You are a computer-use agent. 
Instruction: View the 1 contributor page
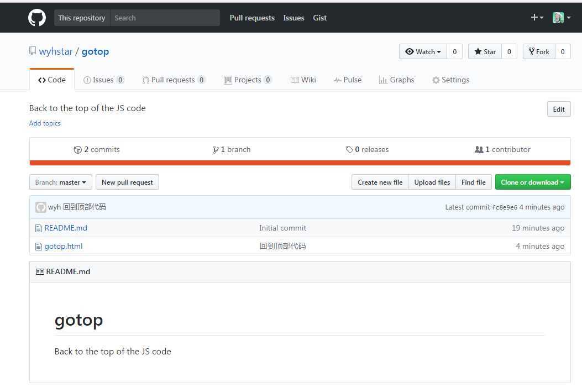click(x=502, y=149)
